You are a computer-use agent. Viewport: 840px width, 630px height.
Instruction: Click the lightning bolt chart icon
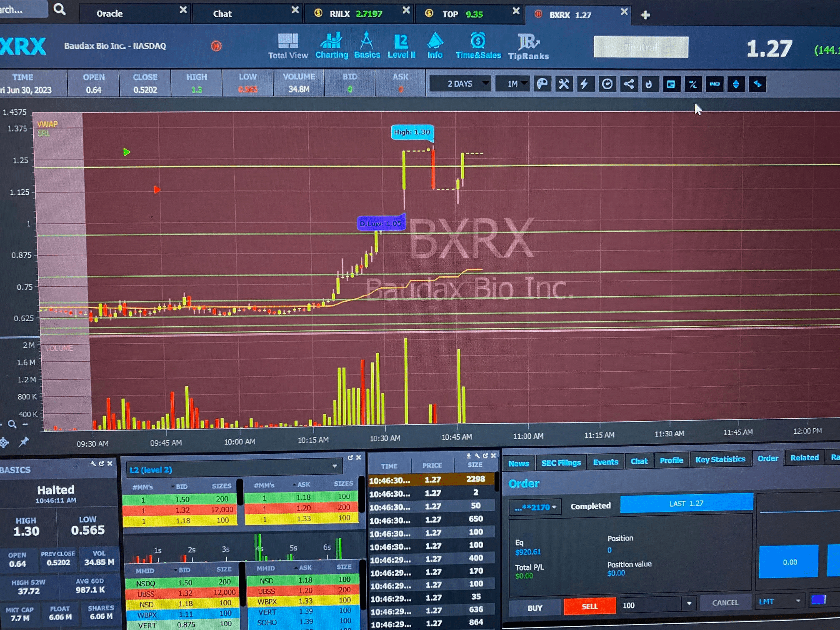(585, 84)
